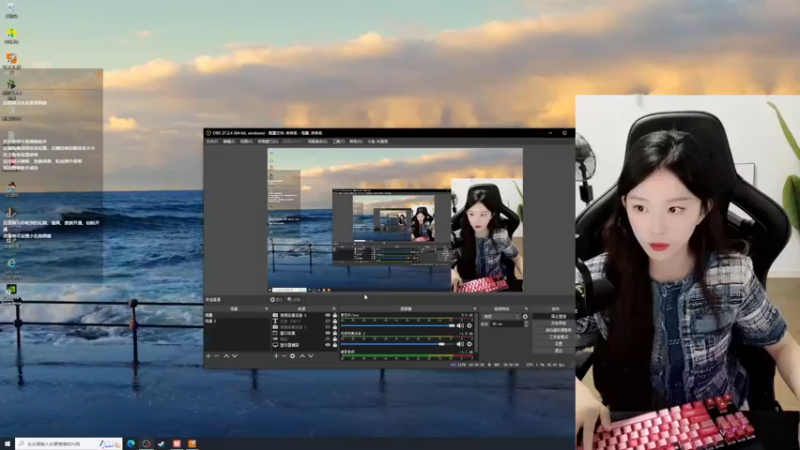Screen dimensions: 800x450
Task: Add a new source with the Sources plus icon
Action: click(276, 356)
